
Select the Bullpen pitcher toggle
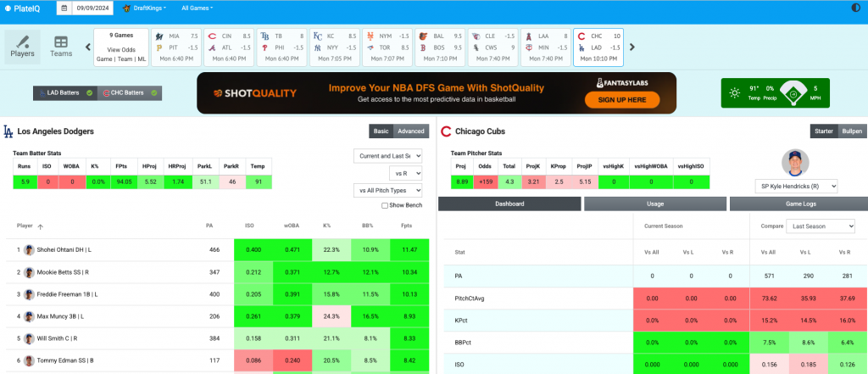(853, 131)
